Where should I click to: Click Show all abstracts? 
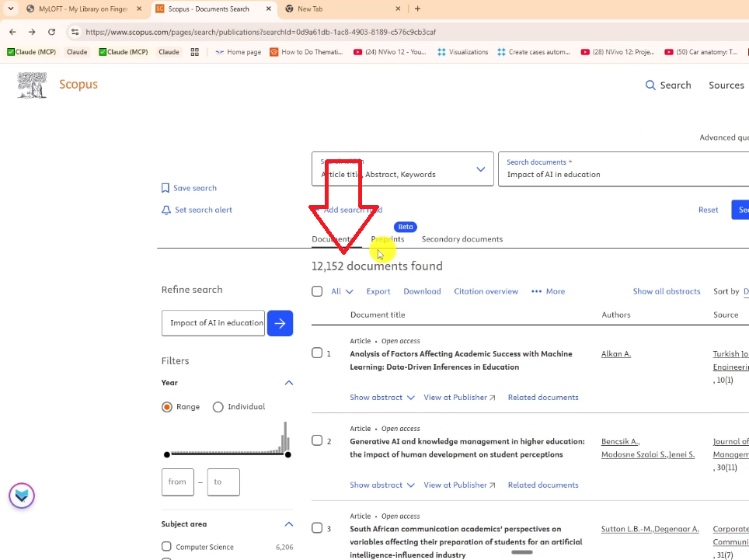[x=667, y=291]
